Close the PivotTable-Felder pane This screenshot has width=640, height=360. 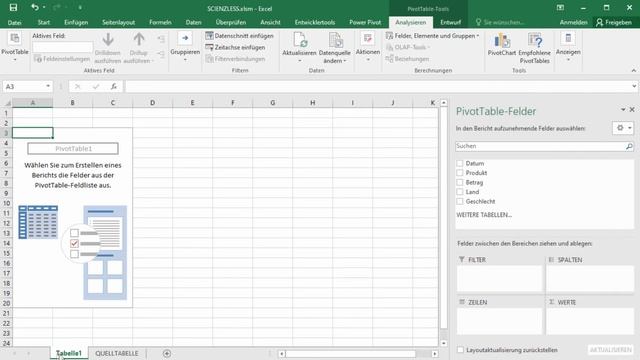(x=632, y=109)
